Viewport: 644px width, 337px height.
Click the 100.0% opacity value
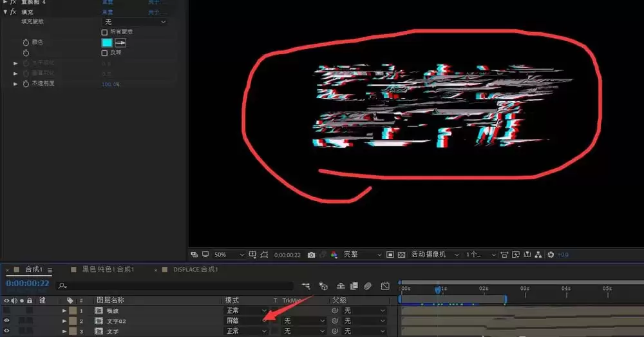[x=111, y=84]
